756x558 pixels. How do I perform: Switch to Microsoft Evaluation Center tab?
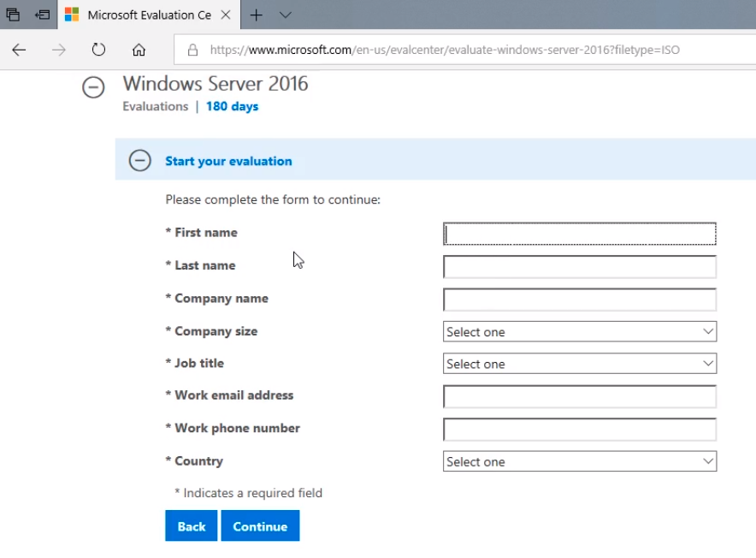(149, 15)
